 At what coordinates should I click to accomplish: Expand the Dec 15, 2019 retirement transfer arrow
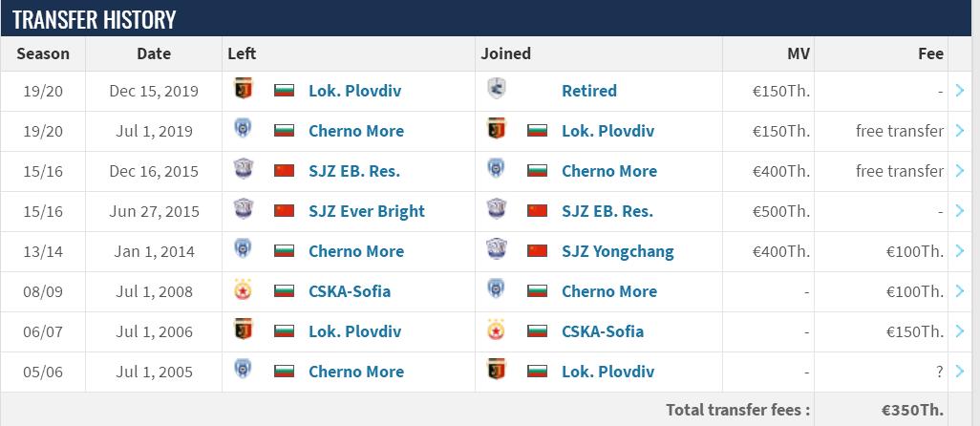960,91
